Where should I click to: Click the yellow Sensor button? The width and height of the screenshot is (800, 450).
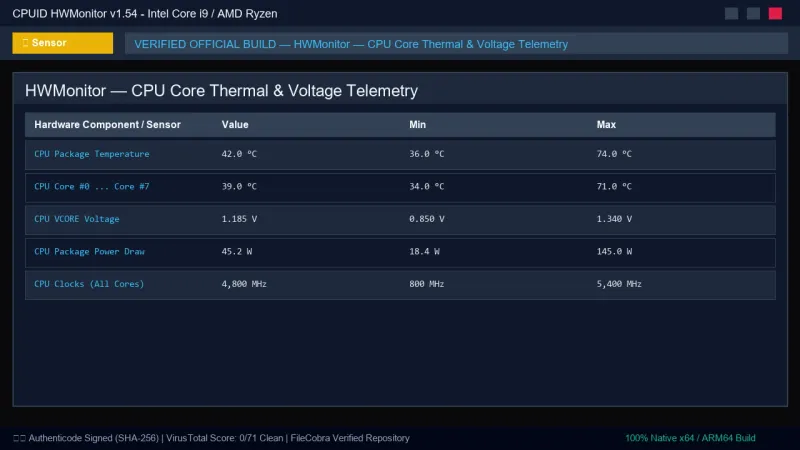(x=63, y=43)
